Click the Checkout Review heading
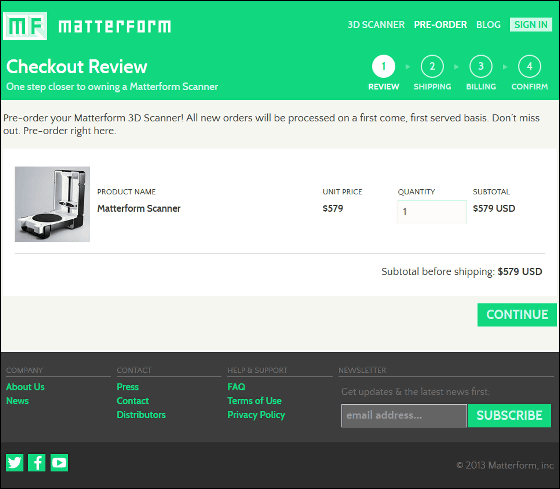The height and width of the screenshot is (489, 560). tap(77, 67)
